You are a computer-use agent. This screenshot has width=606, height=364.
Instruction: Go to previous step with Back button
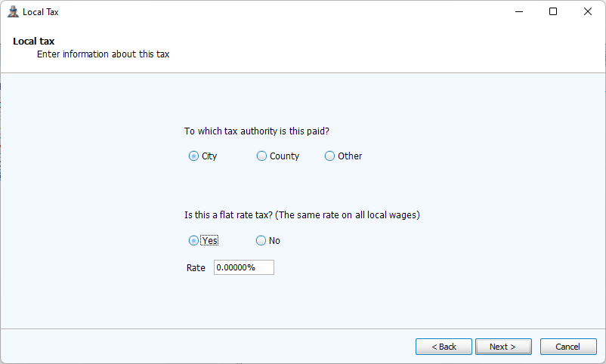point(444,347)
